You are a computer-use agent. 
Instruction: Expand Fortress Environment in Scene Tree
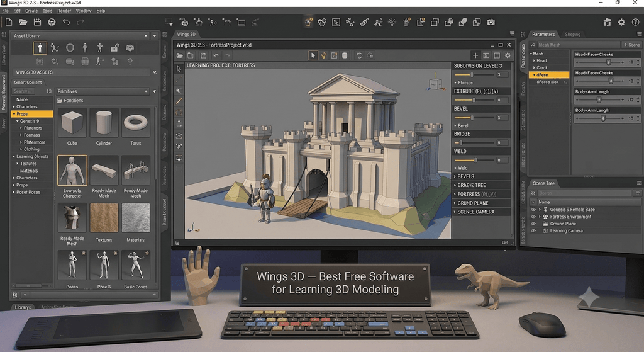tap(540, 216)
